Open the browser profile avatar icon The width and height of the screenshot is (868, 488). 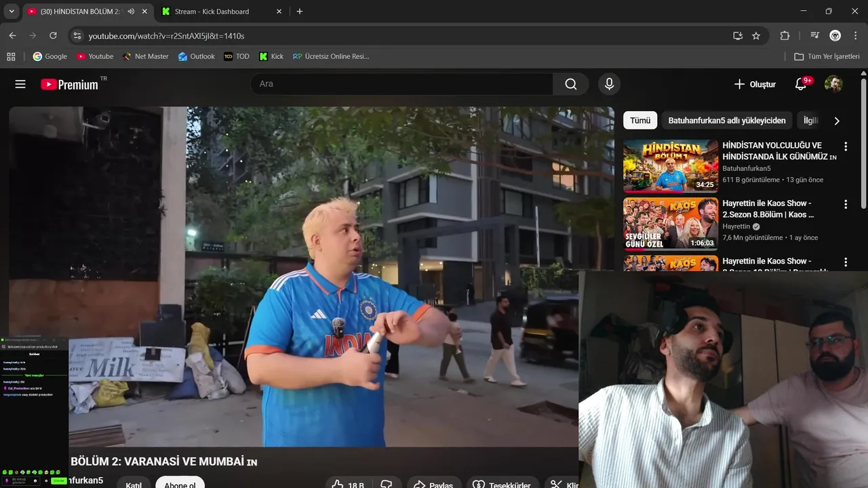pyautogui.click(x=835, y=35)
